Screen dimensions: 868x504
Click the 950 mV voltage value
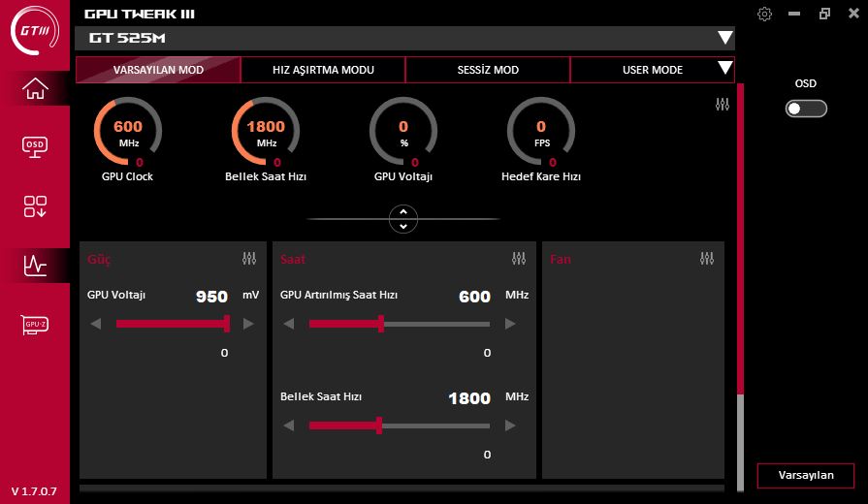point(212,297)
